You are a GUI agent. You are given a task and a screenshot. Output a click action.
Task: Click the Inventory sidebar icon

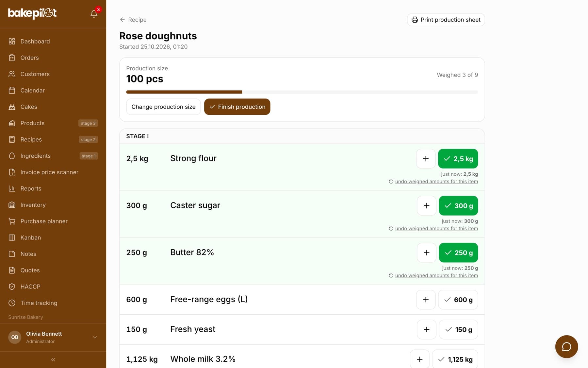(12, 205)
